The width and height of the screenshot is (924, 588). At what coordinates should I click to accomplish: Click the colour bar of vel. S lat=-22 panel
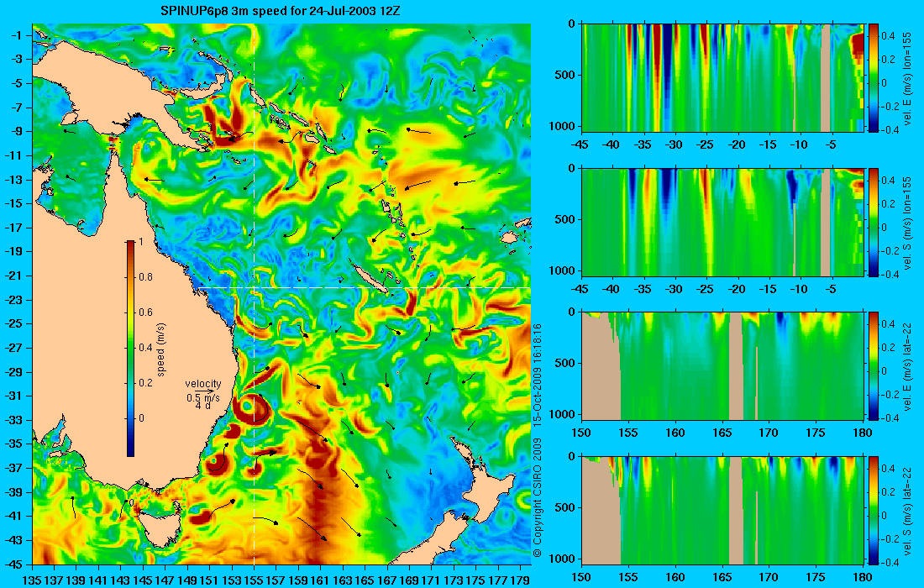874,510
